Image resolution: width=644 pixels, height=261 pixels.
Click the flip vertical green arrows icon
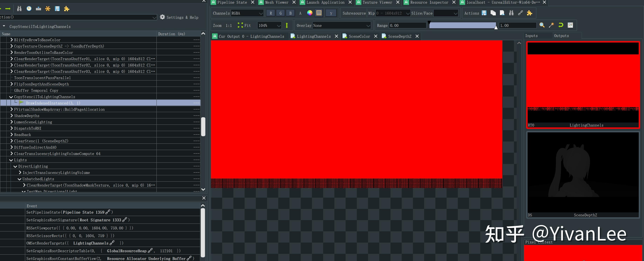tap(287, 25)
